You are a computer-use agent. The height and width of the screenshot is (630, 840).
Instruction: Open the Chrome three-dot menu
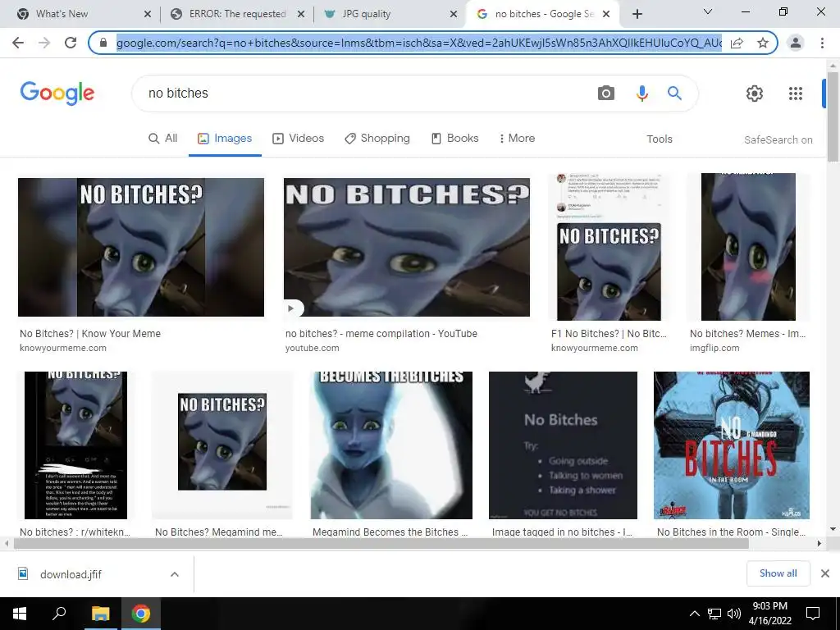pyautogui.click(x=822, y=43)
